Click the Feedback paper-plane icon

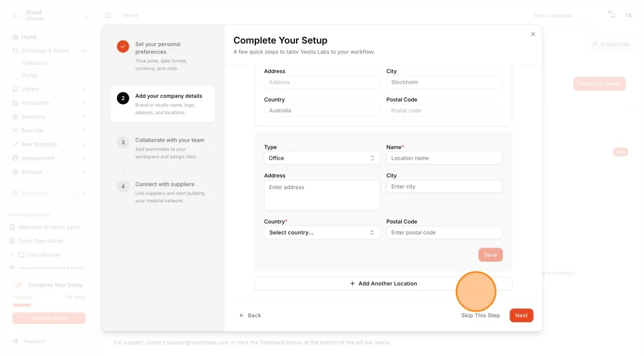point(15,342)
